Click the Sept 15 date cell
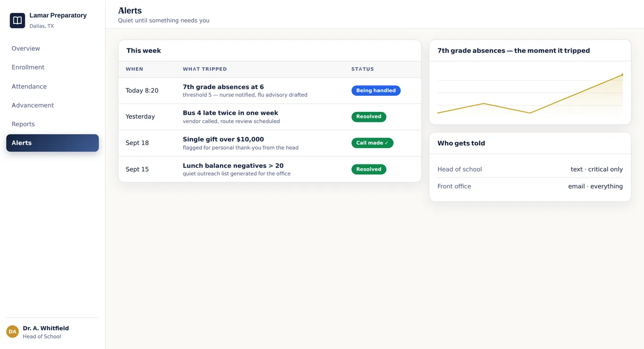Viewport: 644px width, 349px height. click(x=137, y=169)
